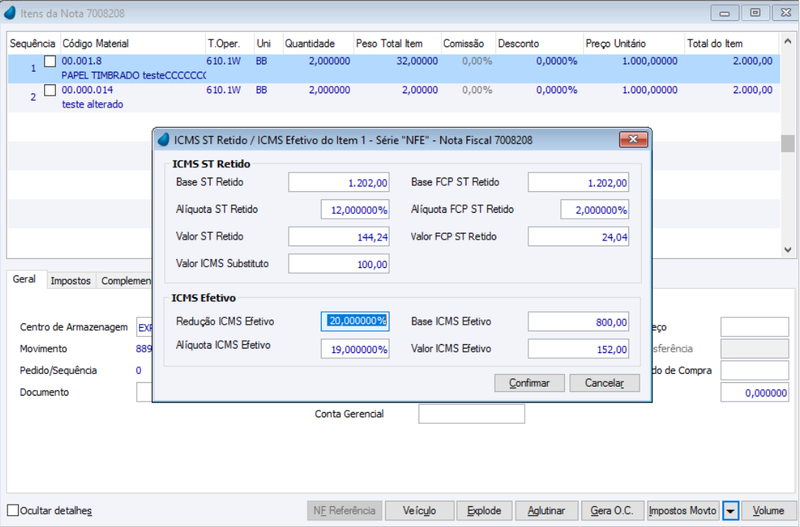Click the Peso Total Item column header
This screenshot has height=527, width=800.
397,43
